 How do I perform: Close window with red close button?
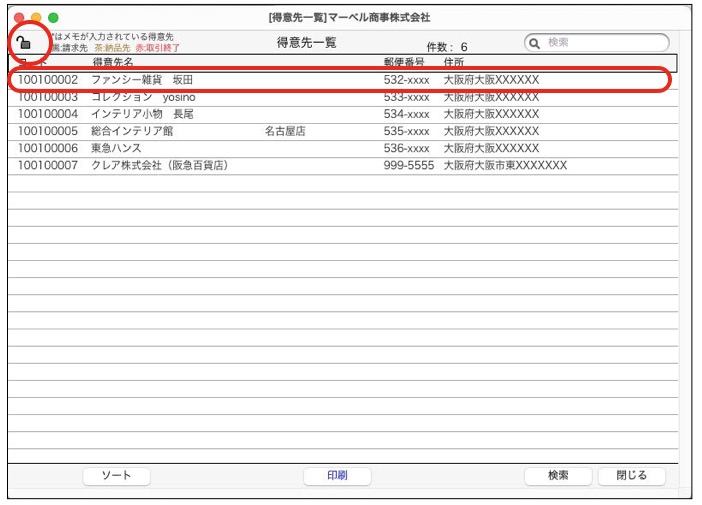coord(16,18)
